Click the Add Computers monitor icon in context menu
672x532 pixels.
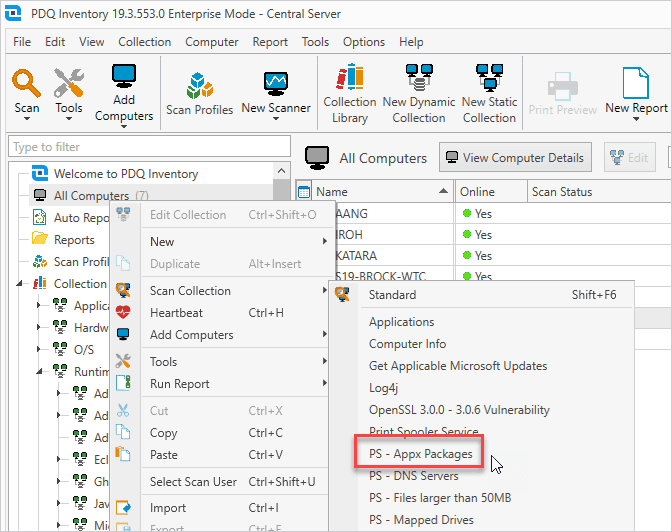tap(123, 334)
